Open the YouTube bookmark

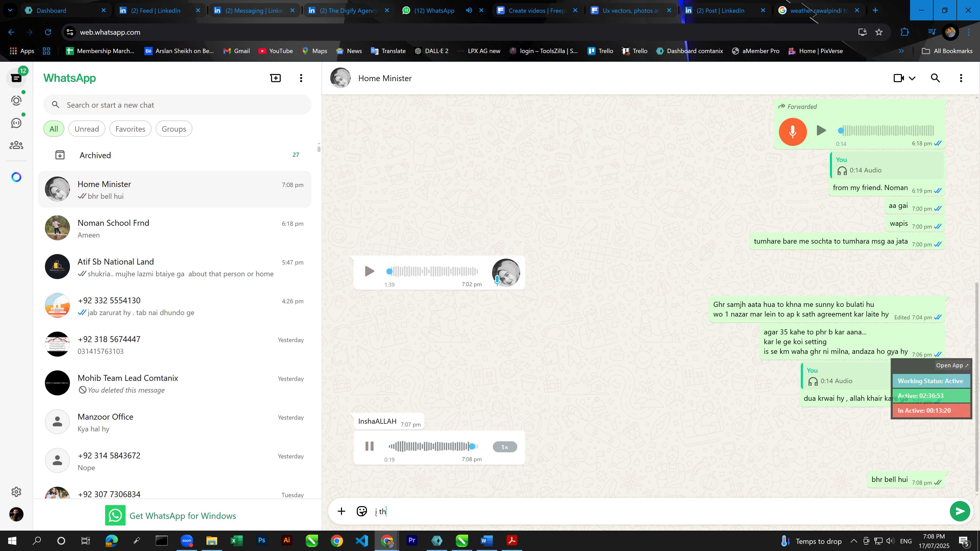(275, 51)
